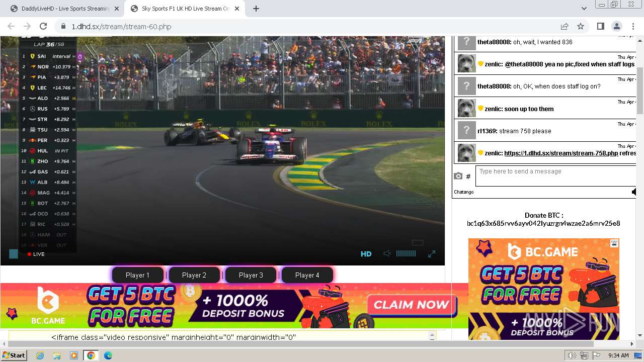Bookmark this page with star icon

(x=581, y=27)
